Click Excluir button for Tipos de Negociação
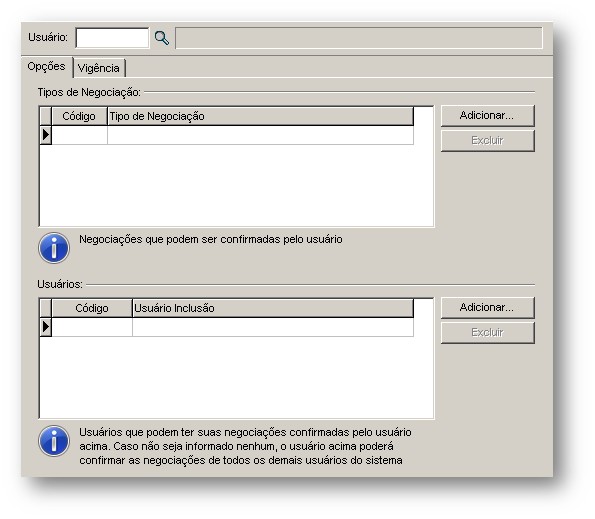This screenshot has height=519, width=595. point(488,141)
